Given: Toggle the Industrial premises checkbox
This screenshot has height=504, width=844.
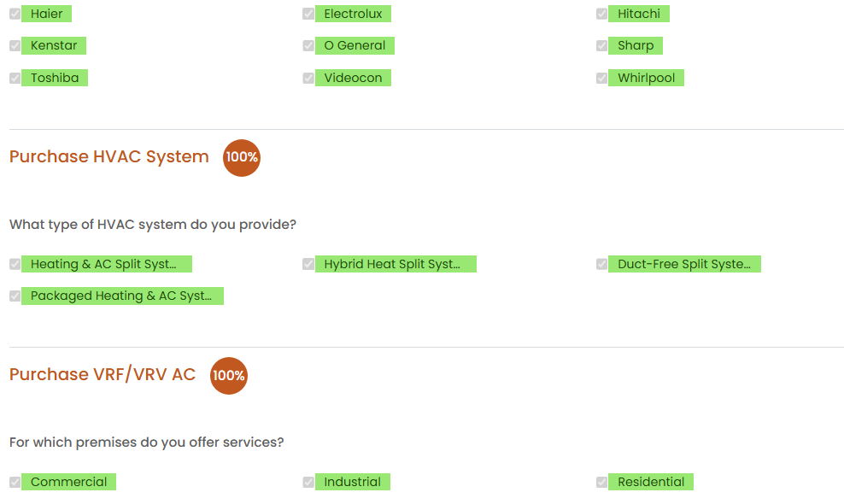Looking at the screenshot, I should tap(308, 482).
